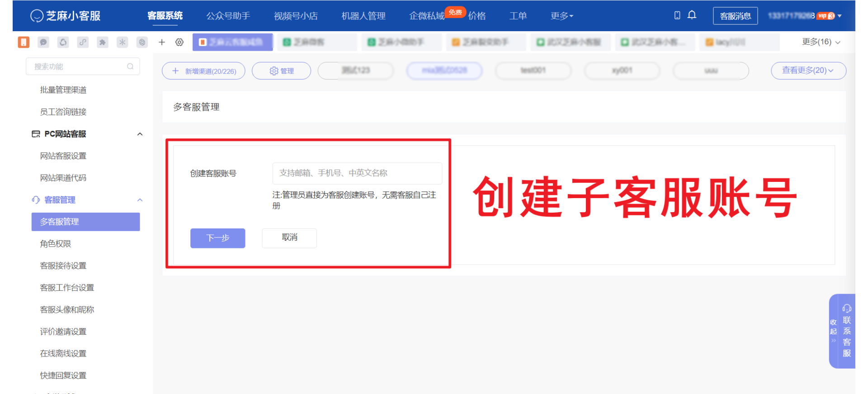Select the highlighted purple channel tab
This screenshot has width=868, height=394.
(x=233, y=42)
